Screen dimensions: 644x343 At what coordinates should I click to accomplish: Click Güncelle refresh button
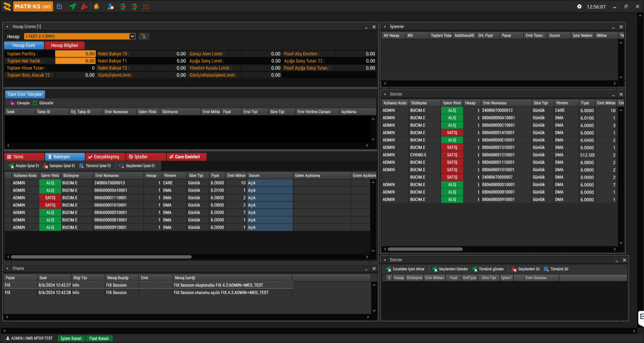(x=43, y=103)
